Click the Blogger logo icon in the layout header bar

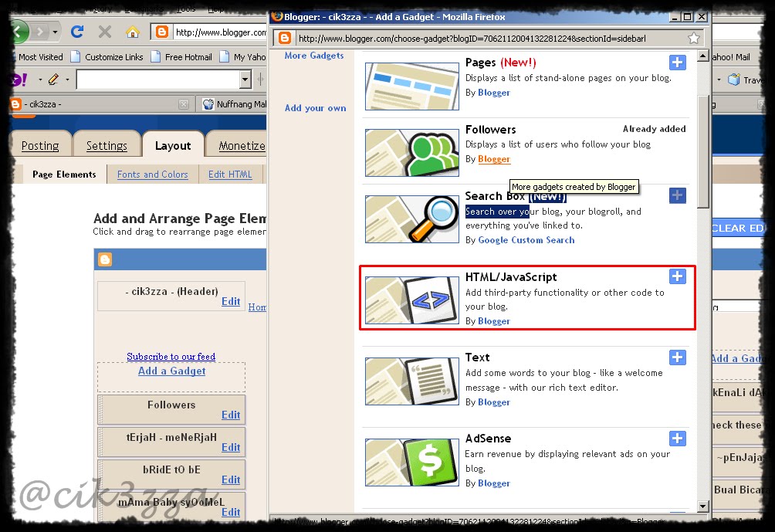click(105, 259)
